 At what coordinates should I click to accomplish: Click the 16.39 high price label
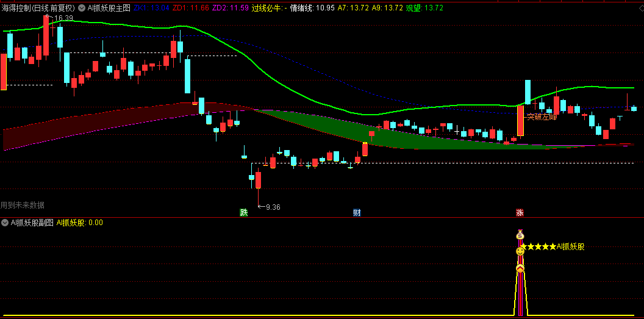click(x=63, y=18)
